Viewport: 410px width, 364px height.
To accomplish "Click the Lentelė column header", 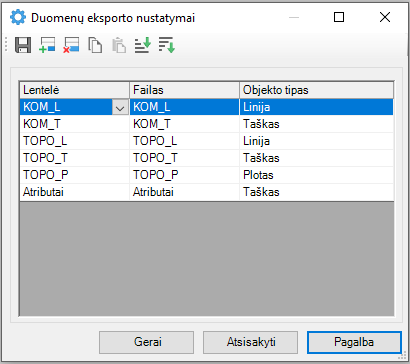I will (74, 90).
